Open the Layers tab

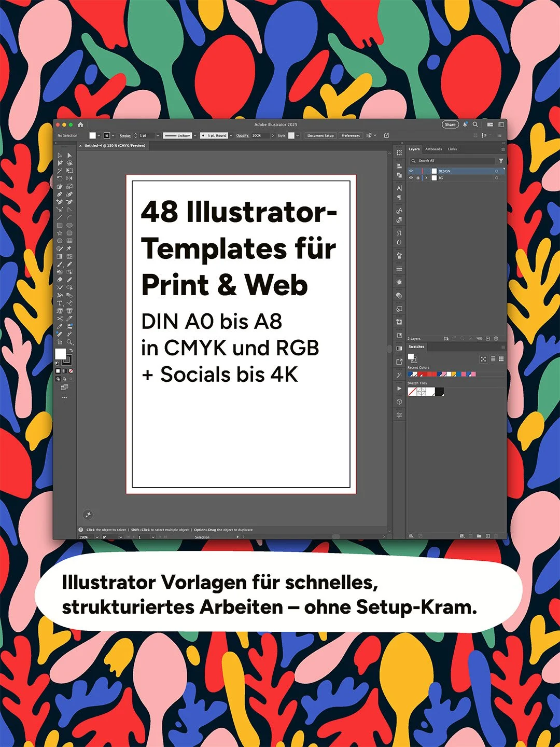point(414,149)
